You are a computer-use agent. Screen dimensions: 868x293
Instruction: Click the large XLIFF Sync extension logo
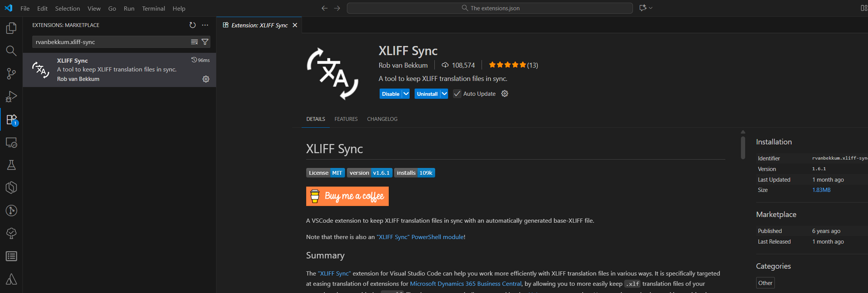333,74
